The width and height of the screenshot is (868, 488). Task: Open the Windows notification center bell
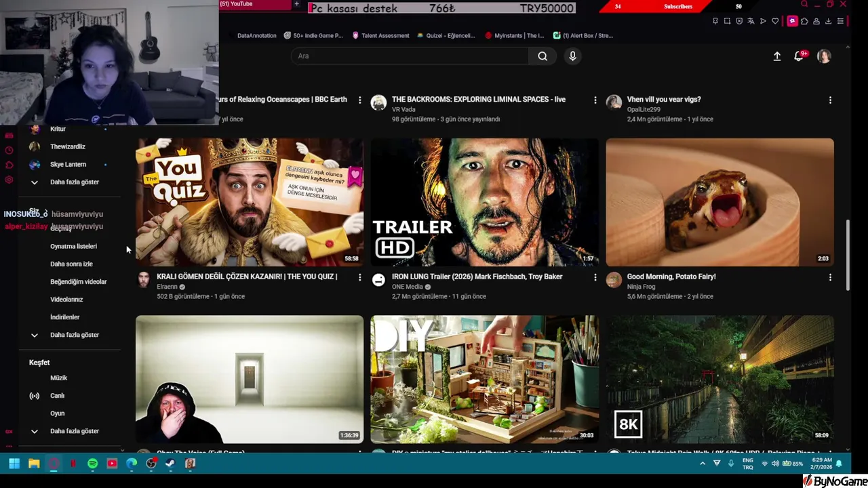[839, 464]
